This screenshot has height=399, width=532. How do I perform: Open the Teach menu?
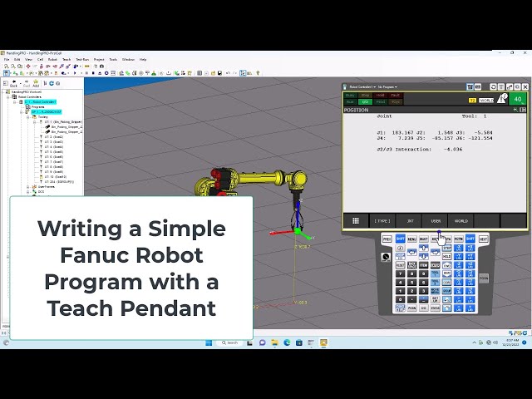[x=66, y=59]
